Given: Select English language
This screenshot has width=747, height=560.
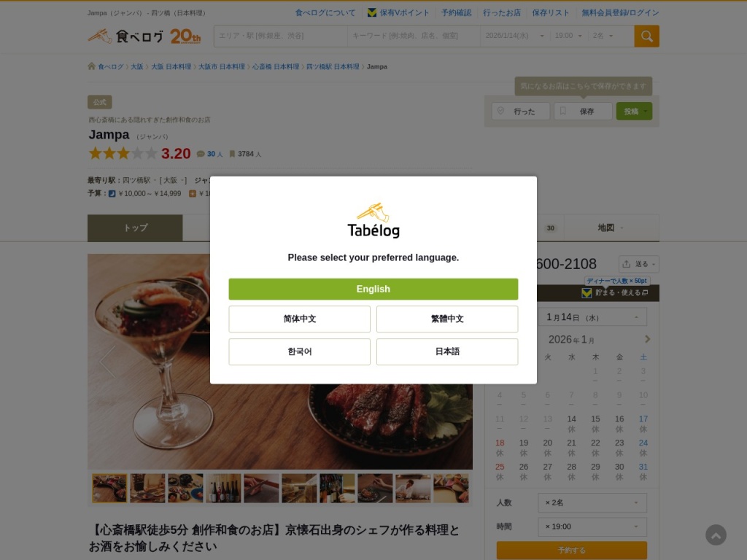Looking at the screenshot, I should click(373, 289).
